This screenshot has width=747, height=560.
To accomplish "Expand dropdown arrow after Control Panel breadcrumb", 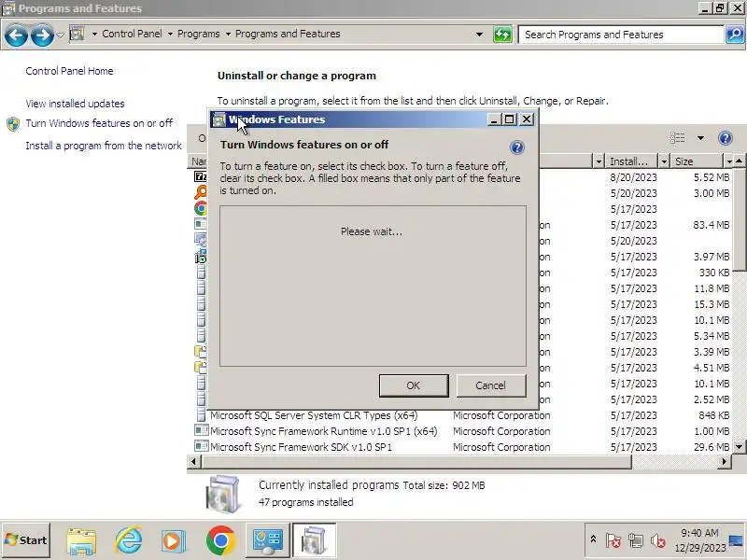I will pos(170,35).
